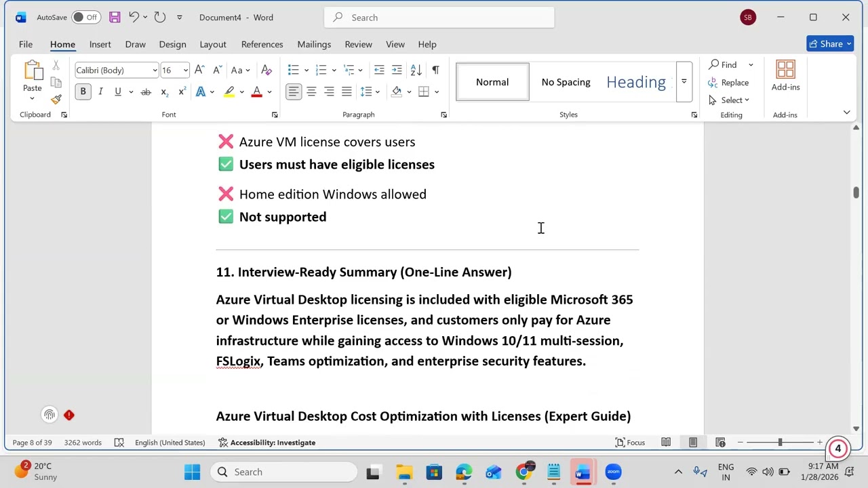
Task: Open the font name dropdown
Action: [155, 70]
